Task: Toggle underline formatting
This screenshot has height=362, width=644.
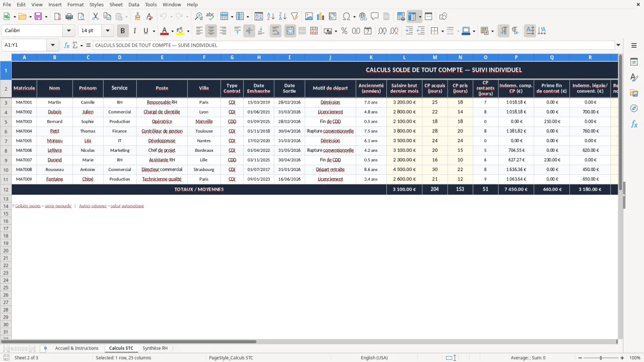Action: coord(146,31)
